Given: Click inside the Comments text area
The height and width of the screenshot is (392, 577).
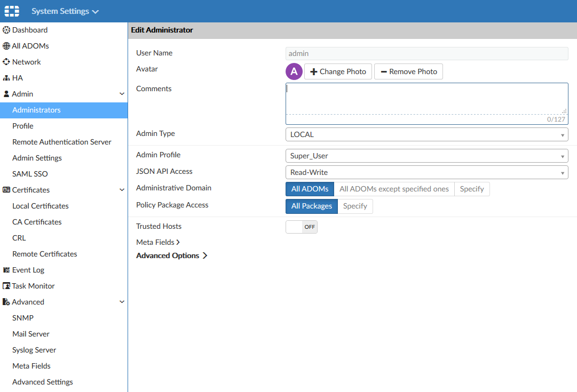Looking at the screenshot, I should click(426, 99).
